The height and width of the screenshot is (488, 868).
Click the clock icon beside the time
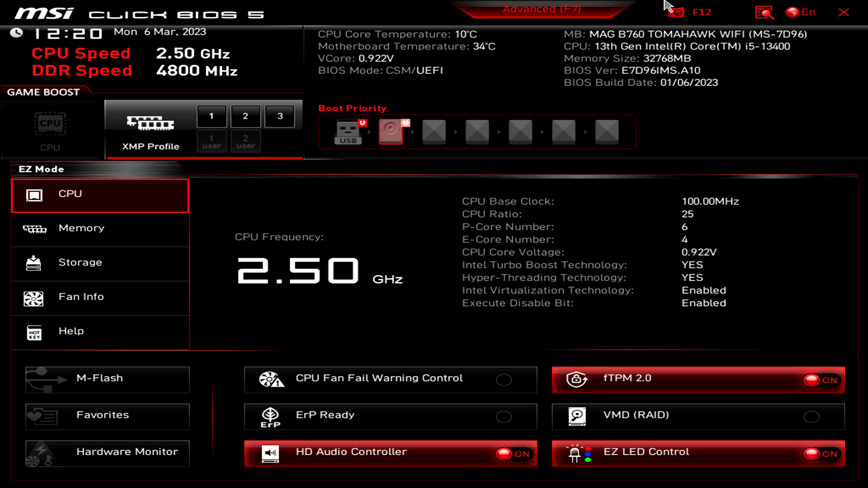17,33
